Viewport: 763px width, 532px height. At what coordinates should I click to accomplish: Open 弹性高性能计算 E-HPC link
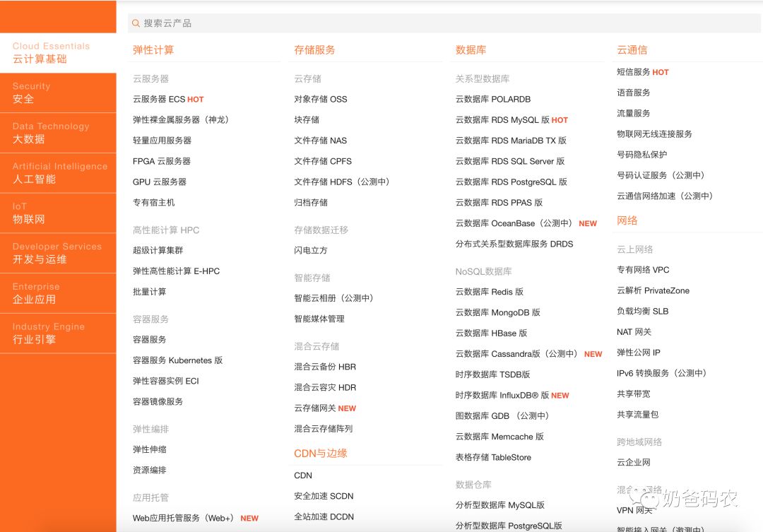pyautogui.click(x=176, y=271)
